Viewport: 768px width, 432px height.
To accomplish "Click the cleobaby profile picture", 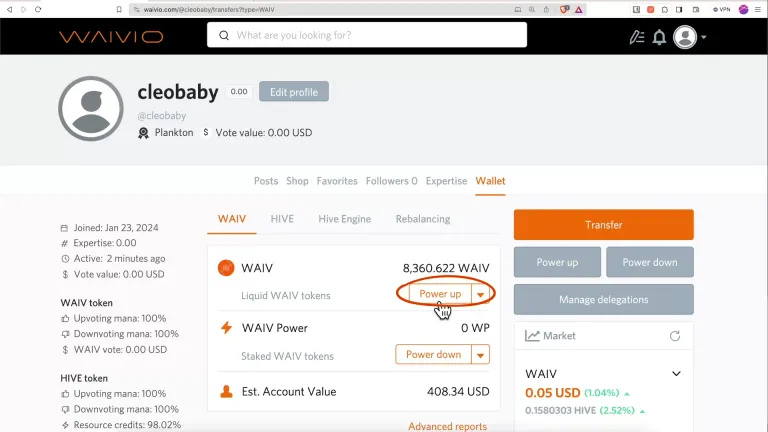I will (91, 109).
